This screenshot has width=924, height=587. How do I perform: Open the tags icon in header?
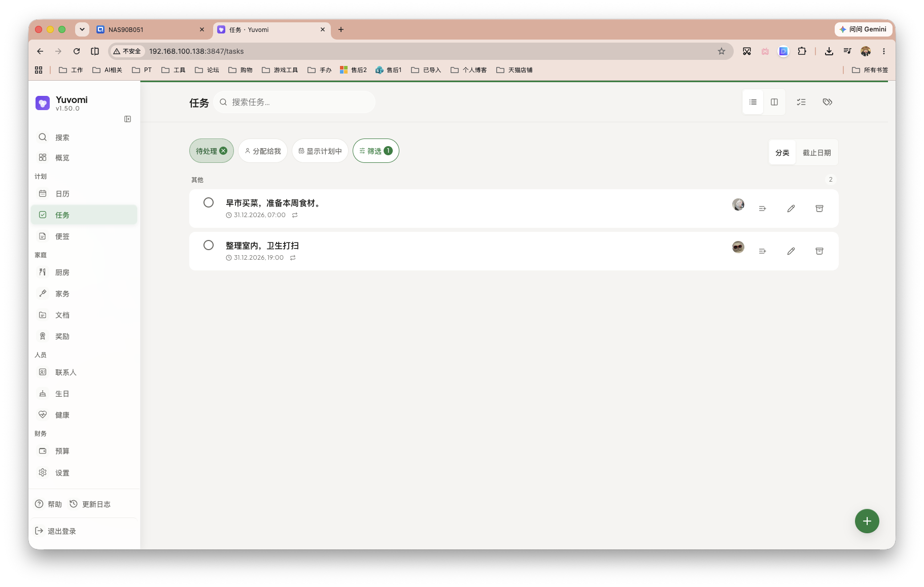pyautogui.click(x=828, y=102)
